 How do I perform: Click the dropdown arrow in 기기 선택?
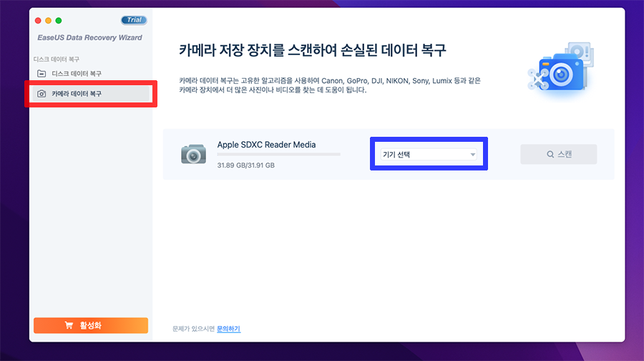tap(473, 155)
